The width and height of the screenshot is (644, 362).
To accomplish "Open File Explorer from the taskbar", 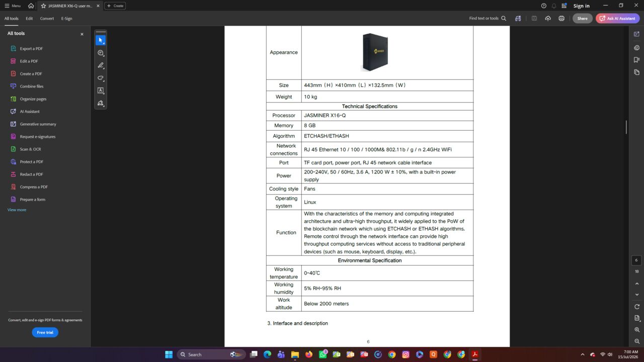I will tap(295, 354).
